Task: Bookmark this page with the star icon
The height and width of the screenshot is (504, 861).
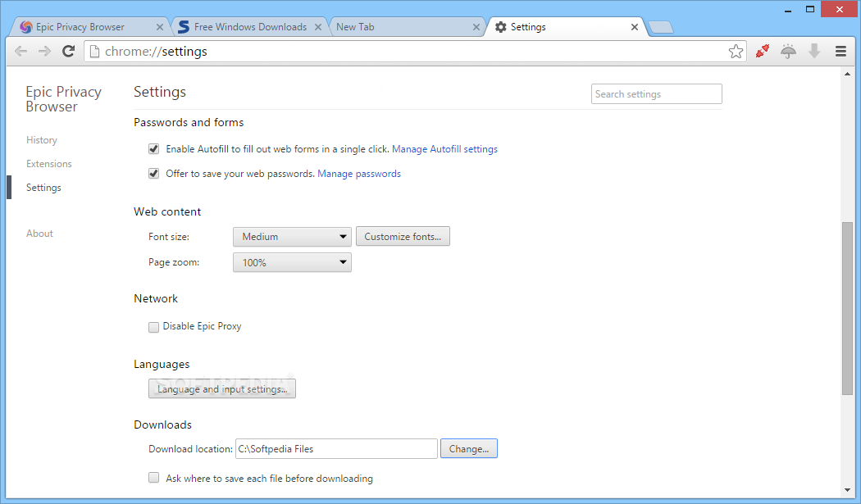Action: [x=736, y=52]
